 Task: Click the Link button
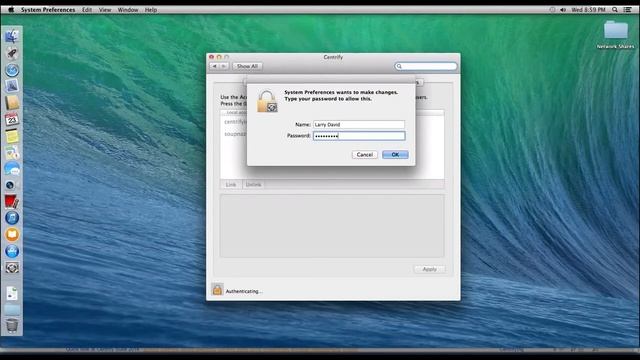(231, 184)
